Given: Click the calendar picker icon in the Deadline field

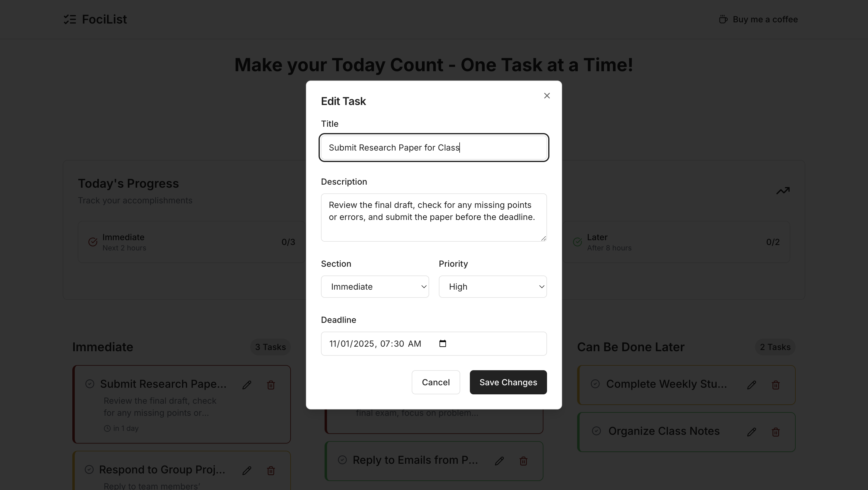Looking at the screenshot, I should [442, 344].
